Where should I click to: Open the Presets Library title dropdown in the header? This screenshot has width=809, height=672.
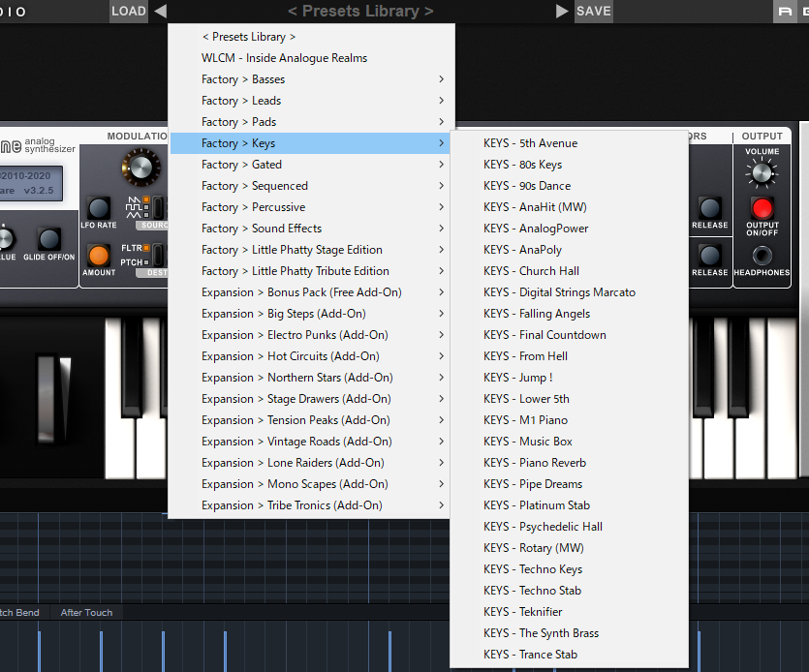click(360, 11)
